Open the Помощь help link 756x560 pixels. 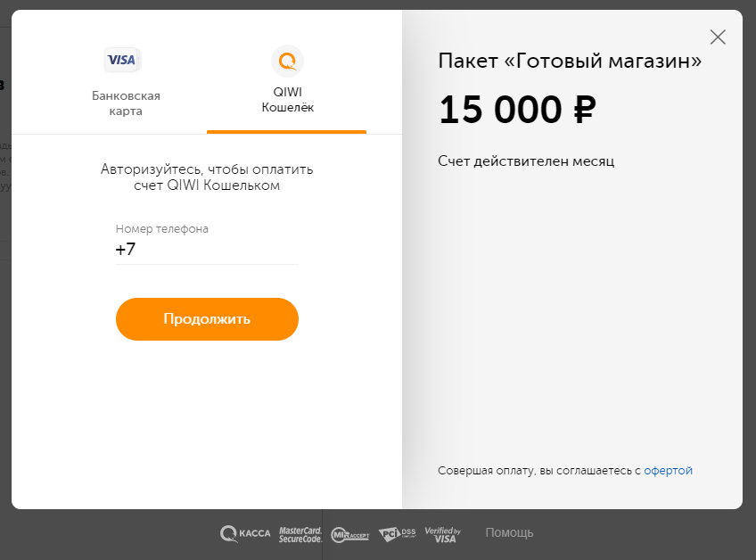click(509, 533)
